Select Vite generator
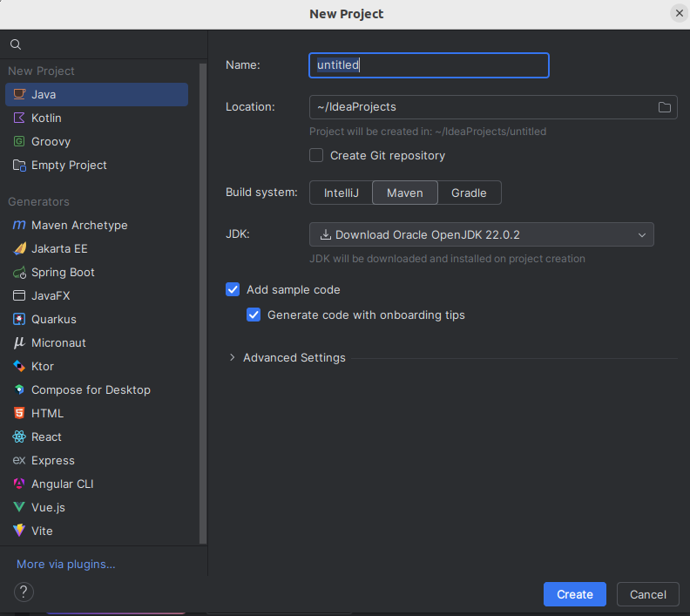690x616 pixels. 97,531
